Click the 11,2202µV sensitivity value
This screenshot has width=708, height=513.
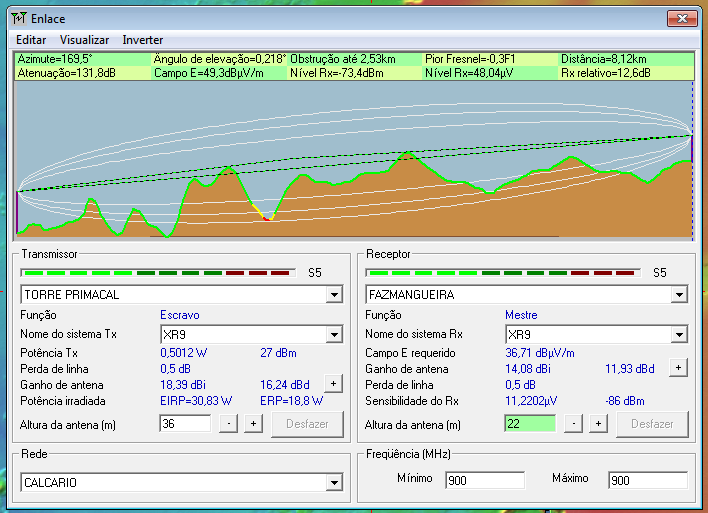531,401
